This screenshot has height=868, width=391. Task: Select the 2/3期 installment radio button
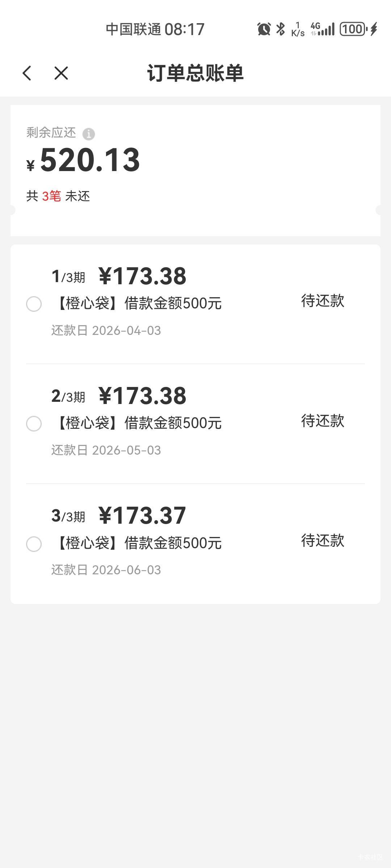click(x=34, y=424)
